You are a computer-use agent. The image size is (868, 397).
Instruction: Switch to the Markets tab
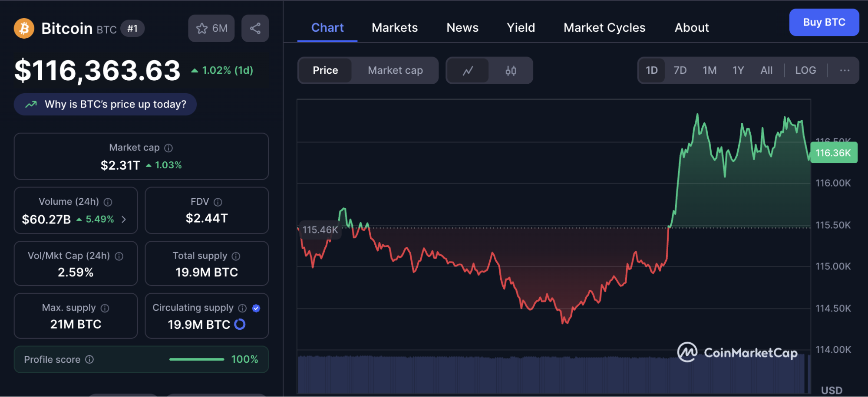pos(394,27)
